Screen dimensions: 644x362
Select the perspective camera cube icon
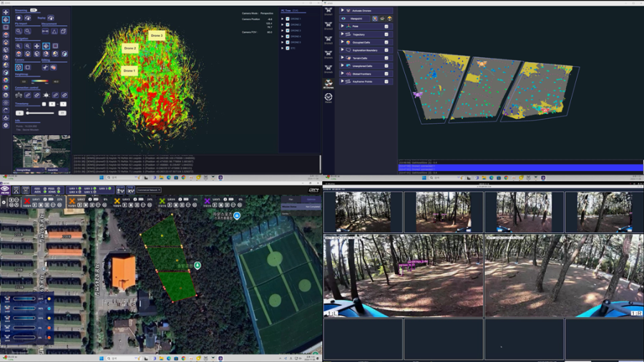click(x=19, y=67)
